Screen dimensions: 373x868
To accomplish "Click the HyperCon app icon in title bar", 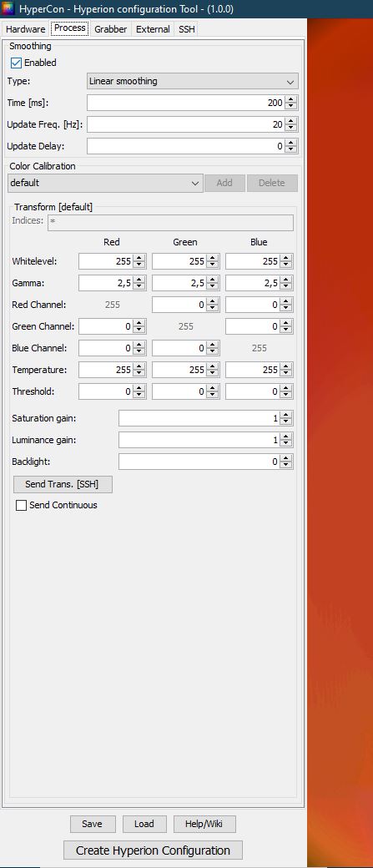I will [x=9, y=9].
